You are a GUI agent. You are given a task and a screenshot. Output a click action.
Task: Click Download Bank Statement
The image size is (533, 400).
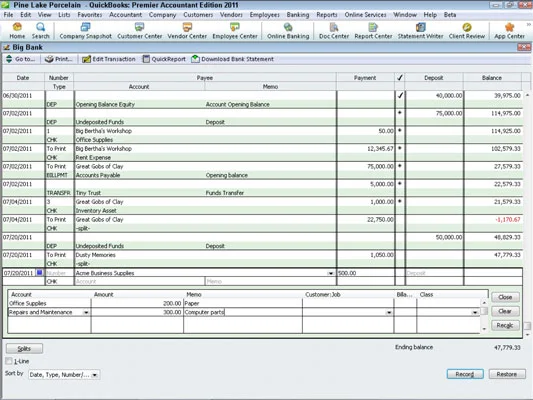pos(233,59)
